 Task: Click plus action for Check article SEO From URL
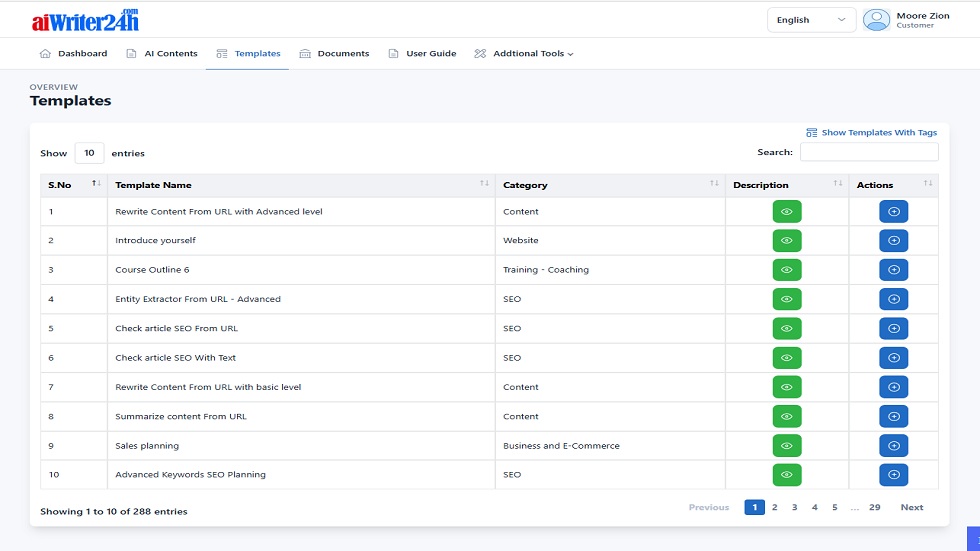coord(893,329)
